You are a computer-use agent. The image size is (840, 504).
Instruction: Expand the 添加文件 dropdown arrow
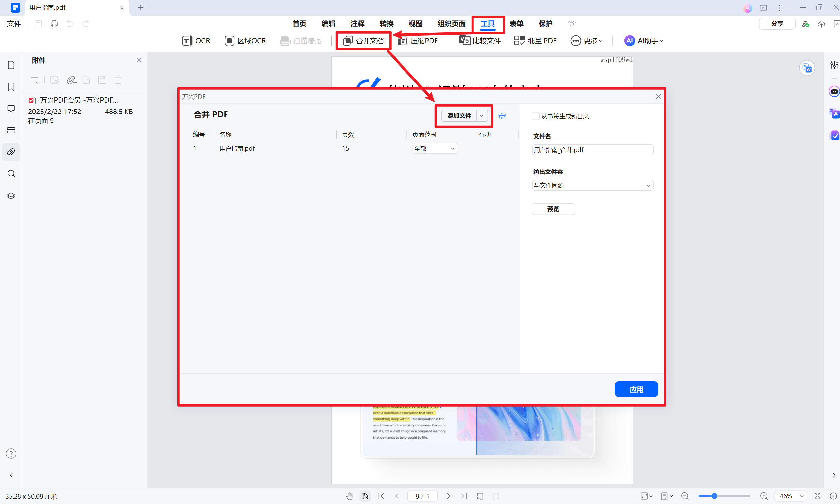coord(481,116)
